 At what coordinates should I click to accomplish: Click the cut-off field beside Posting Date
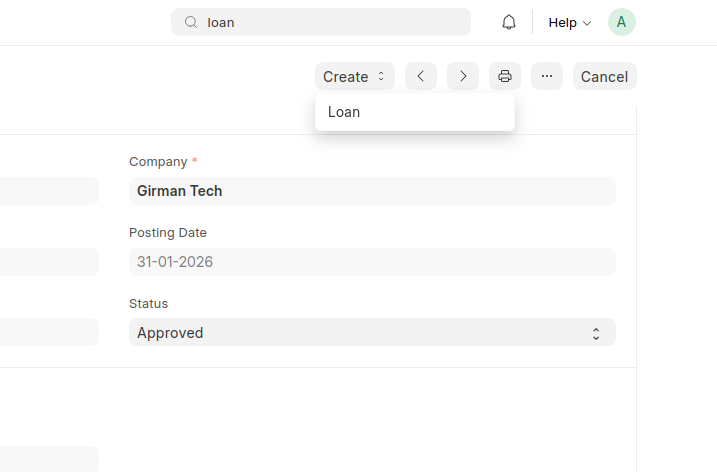coord(49,262)
